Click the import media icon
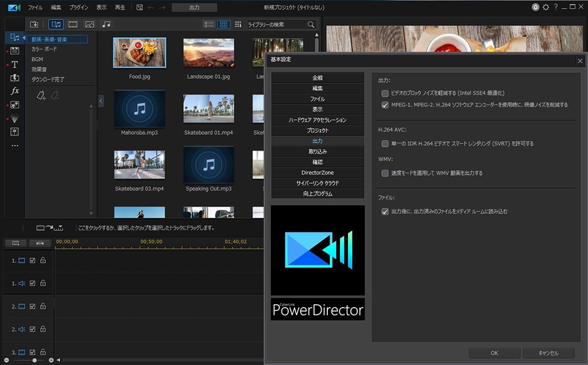The height and width of the screenshot is (365, 588). click(x=34, y=24)
